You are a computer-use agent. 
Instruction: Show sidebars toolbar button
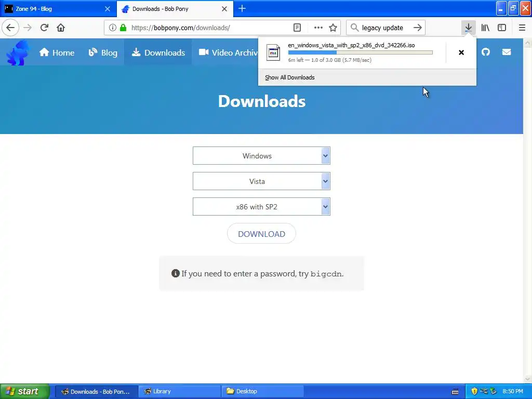click(x=502, y=28)
